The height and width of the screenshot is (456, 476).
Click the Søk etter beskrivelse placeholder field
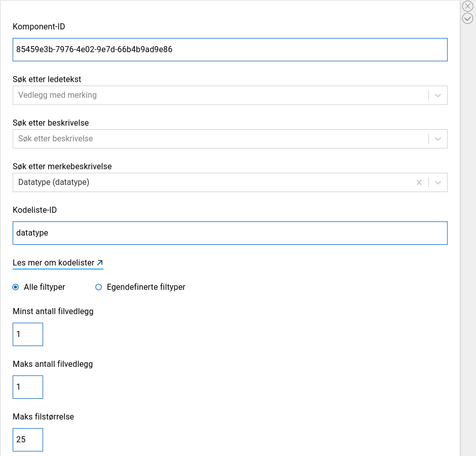(218, 139)
